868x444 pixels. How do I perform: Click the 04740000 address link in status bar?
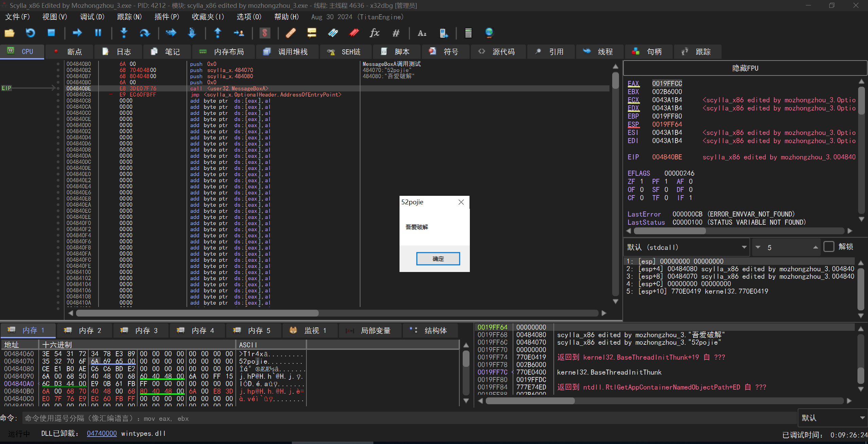102,433
